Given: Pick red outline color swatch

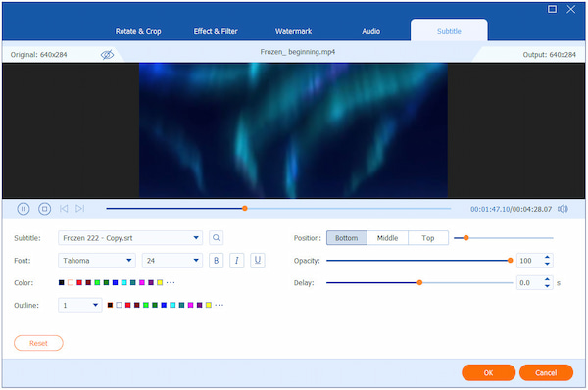Looking at the screenshot, I should (x=127, y=305).
